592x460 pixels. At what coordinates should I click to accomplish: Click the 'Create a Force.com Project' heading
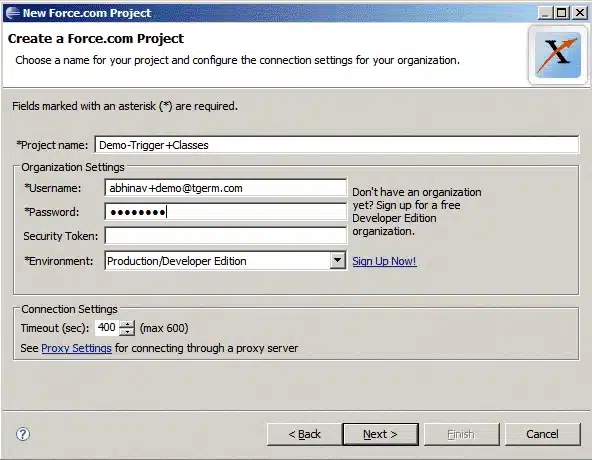pos(96,39)
